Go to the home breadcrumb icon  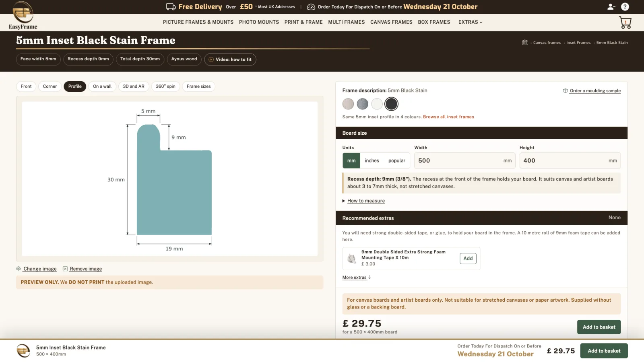point(524,42)
